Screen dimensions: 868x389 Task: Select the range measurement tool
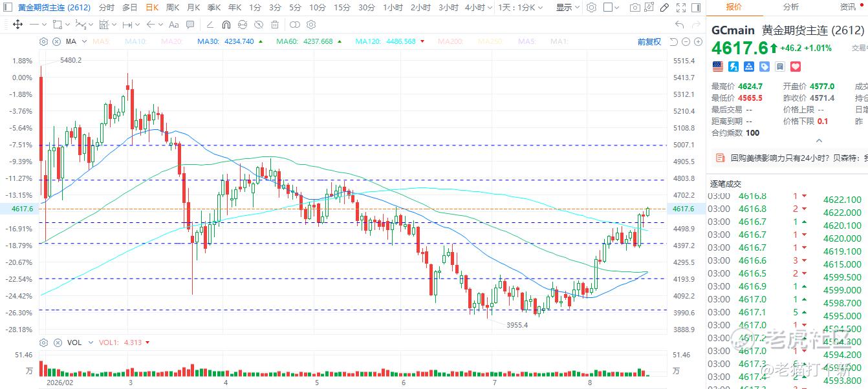127,25
